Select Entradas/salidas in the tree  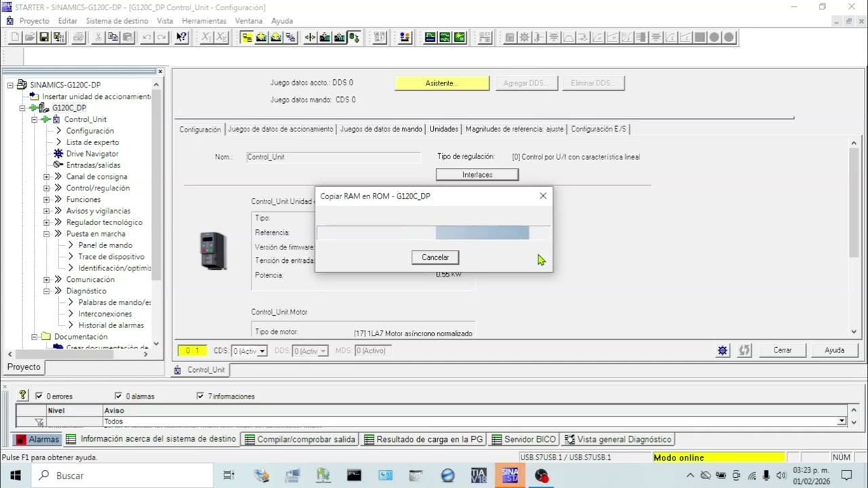(x=93, y=165)
